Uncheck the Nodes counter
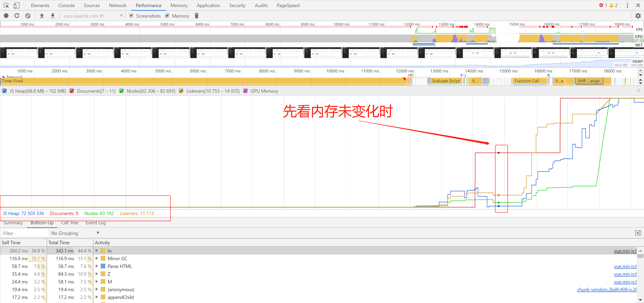Image resolution: width=644 pixels, height=303 pixels. [122, 91]
